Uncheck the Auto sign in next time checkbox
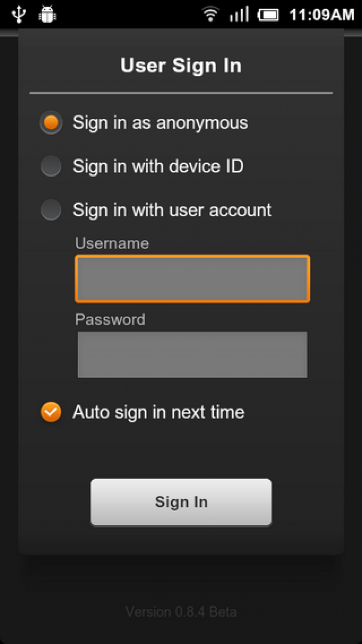 pos(51,412)
